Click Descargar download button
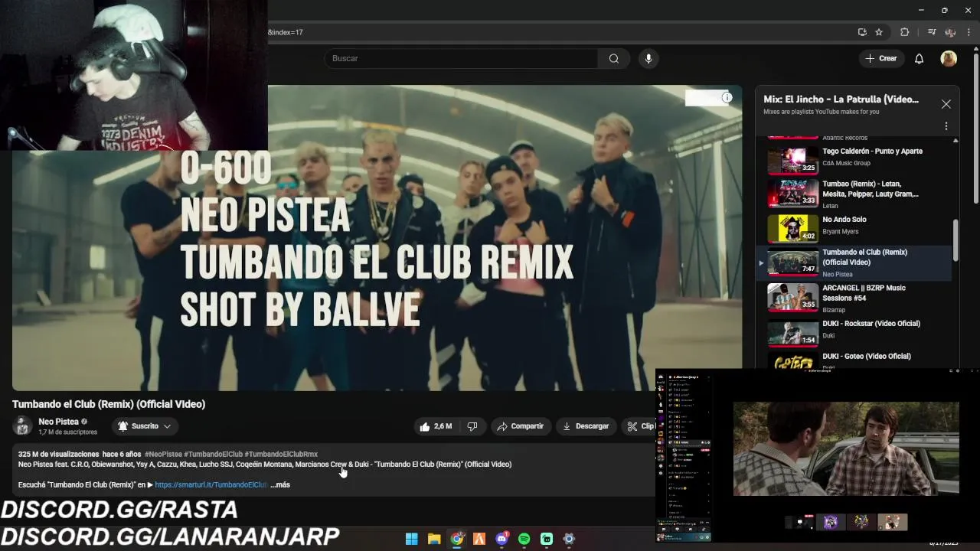980x551 pixels. [586, 426]
